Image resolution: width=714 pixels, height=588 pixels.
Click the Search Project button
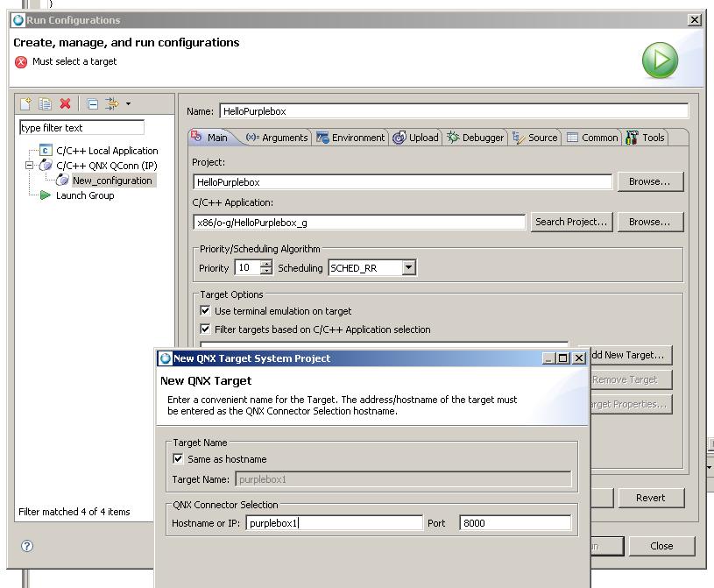(x=570, y=222)
